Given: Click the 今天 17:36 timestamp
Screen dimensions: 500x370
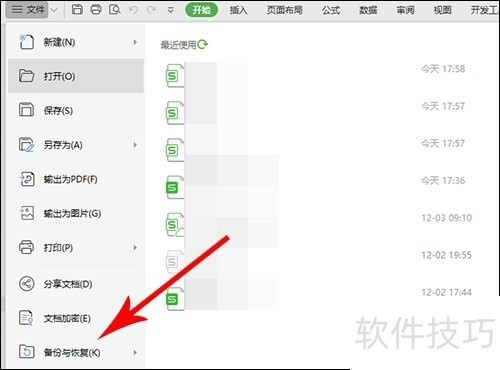Looking at the screenshot, I should (443, 181).
